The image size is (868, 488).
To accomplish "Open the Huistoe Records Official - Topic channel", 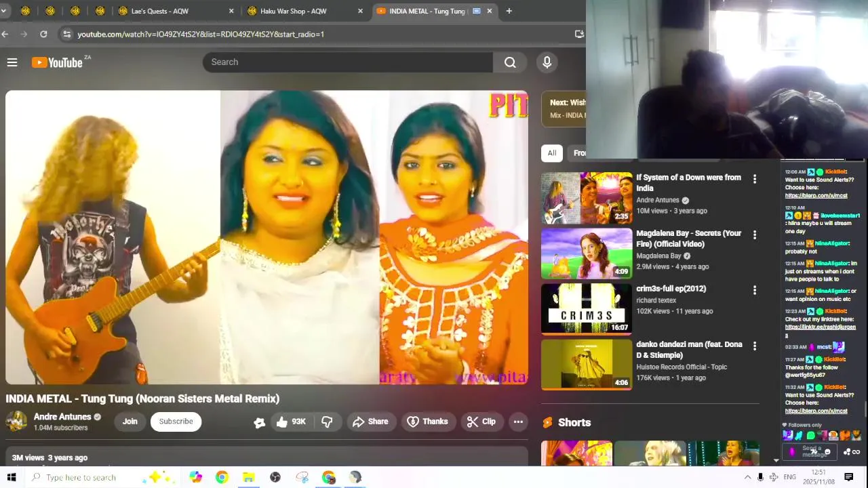I will pos(682,367).
